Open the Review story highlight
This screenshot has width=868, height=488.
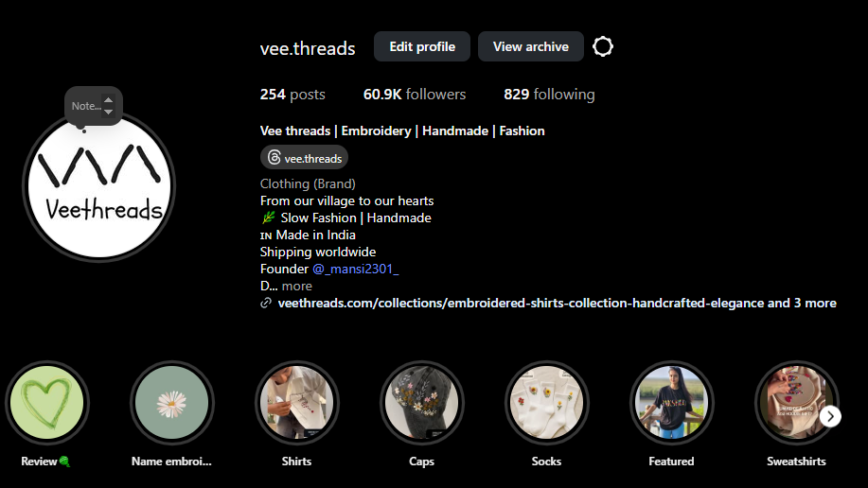click(47, 402)
